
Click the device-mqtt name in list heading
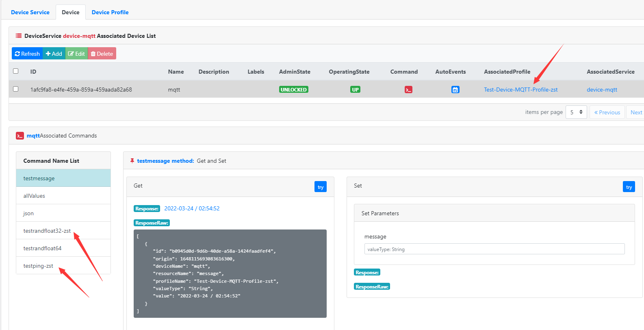pos(79,36)
